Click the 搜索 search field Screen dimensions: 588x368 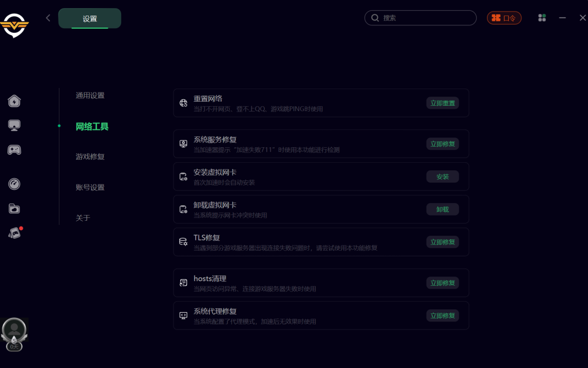pyautogui.click(x=425, y=18)
